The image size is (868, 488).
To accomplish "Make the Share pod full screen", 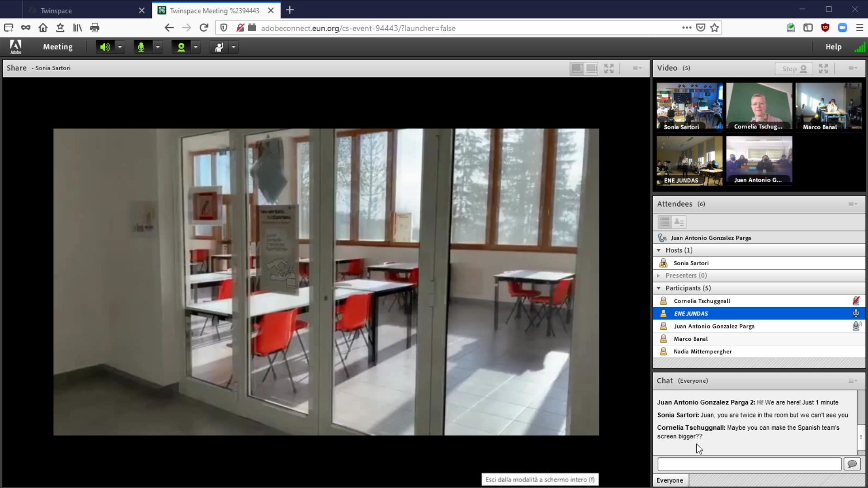I will [609, 68].
